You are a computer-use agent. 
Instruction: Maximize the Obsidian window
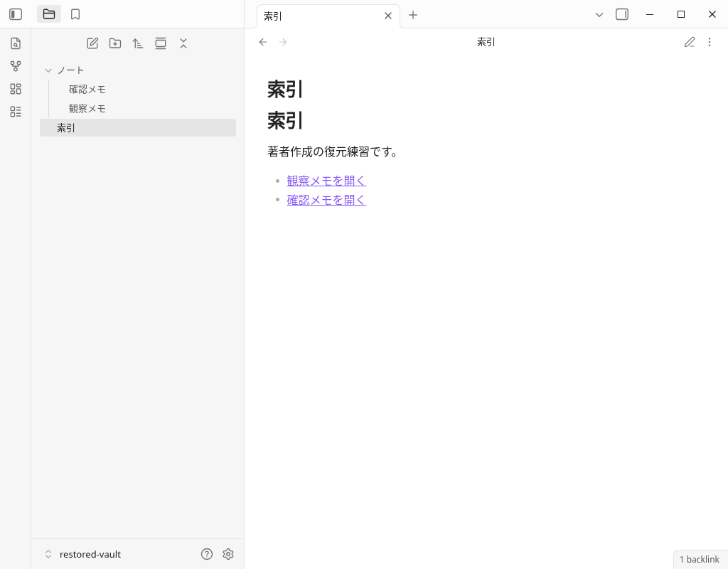point(681,14)
